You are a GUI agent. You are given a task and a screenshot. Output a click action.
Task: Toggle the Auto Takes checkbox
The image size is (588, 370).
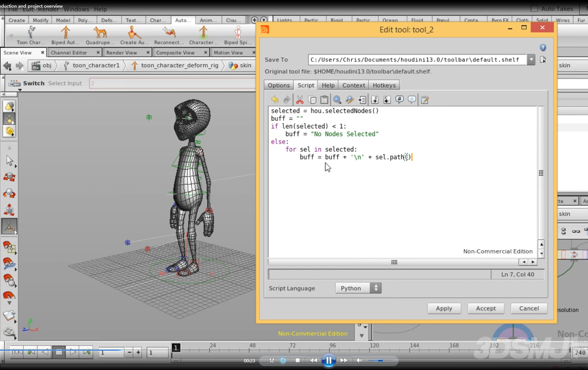(534, 8)
